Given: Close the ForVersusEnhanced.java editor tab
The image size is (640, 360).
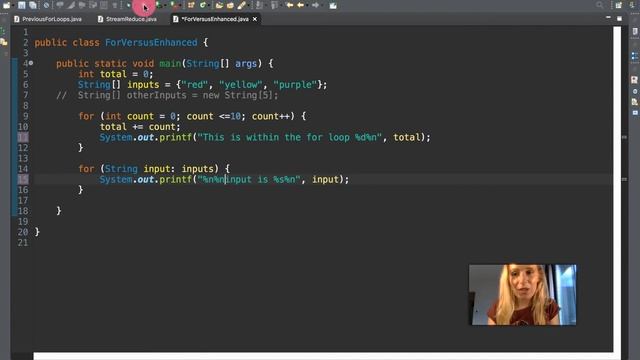Looking at the screenshot, I should [255, 19].
